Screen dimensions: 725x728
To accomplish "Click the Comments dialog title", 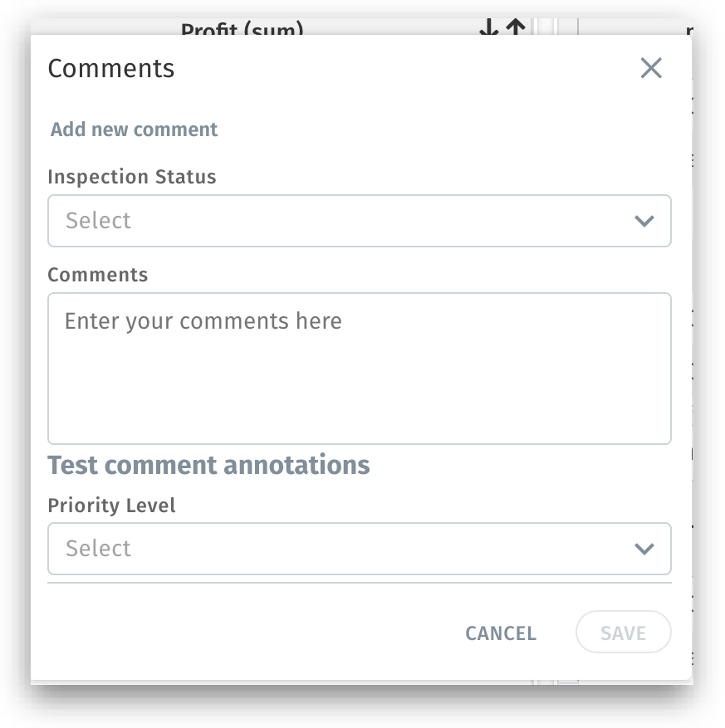I will (111, 68).
